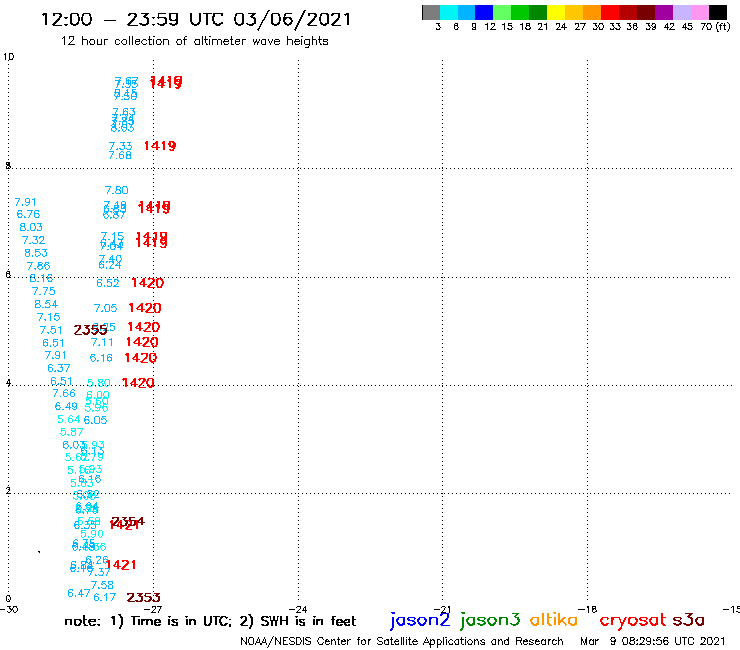
Task: Click the 6.37 wave height value
Action: (59, 368)
